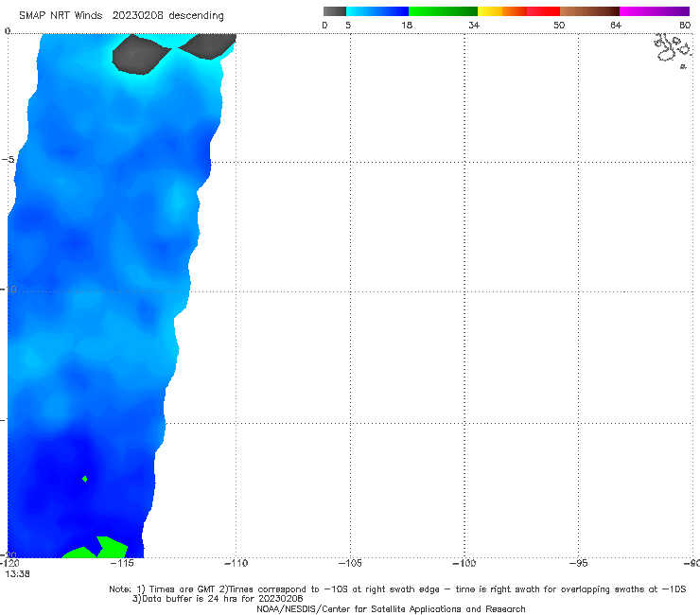Select the magenta-purple colorbar segment above 64
Image resolution: width=700 pixels, height=615 pixels.
pyautogui.click(x=655, y=11)
